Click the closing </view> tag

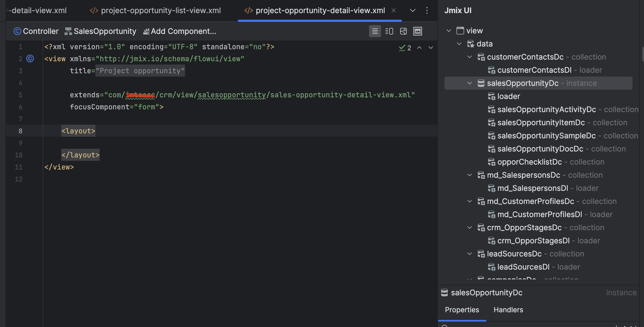pyautogui.click(x=59, y=167)
